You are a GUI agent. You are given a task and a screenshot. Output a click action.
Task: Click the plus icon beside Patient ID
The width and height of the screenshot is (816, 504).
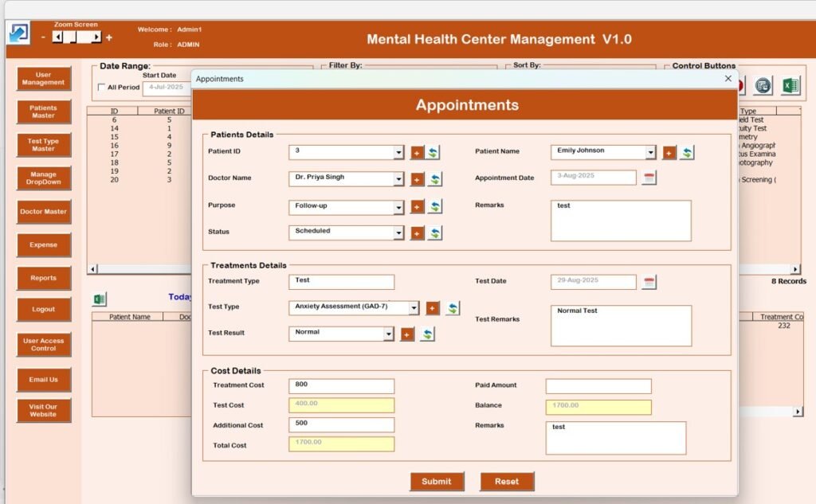(x=418, y=153)
